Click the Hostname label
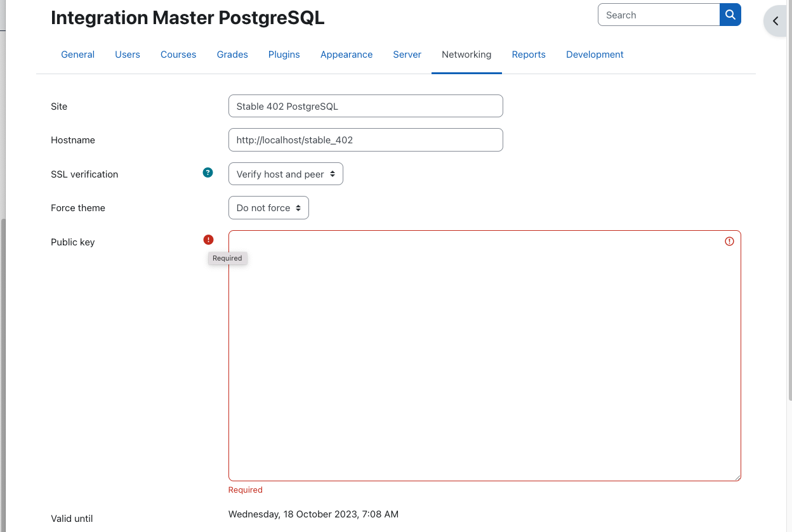 (x=73, y=140)
